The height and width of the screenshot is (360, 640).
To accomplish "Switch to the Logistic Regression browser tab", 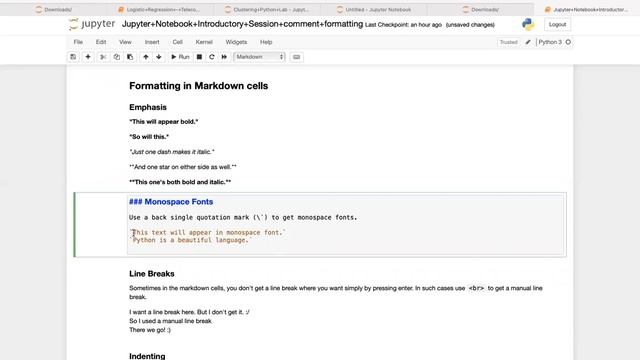I will (160, 9).
